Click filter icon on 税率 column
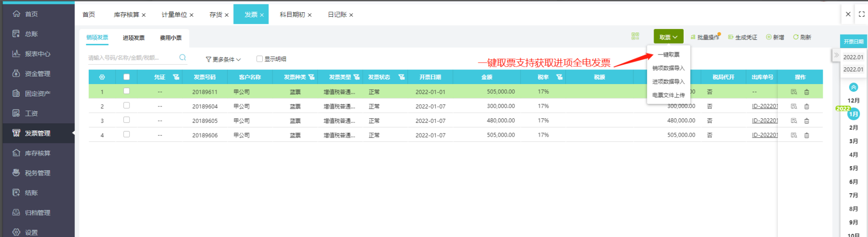This screenshot has height=237, width=868. [559, 77]
